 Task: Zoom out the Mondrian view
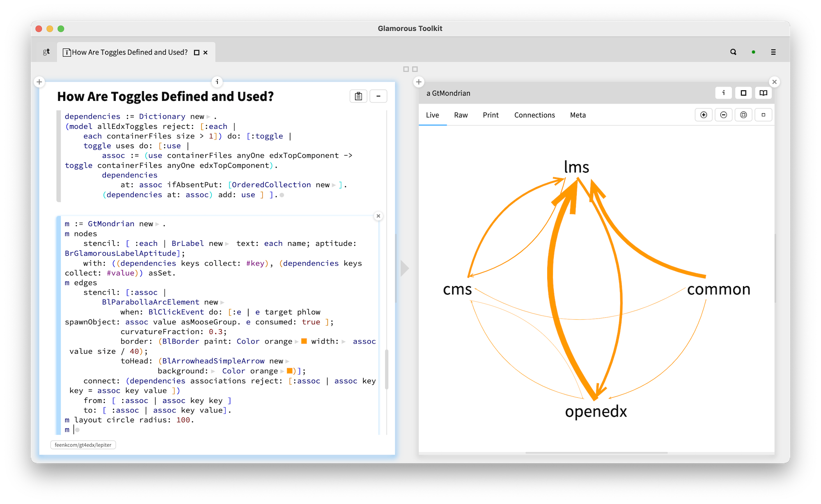[x=724, y=115]
